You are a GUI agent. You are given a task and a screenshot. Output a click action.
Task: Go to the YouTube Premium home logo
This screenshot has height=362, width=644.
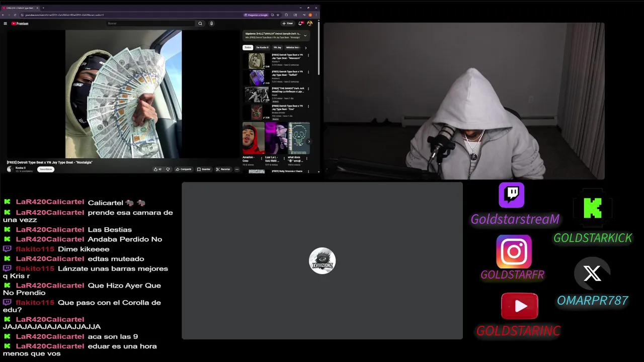[x=20, y=23]
